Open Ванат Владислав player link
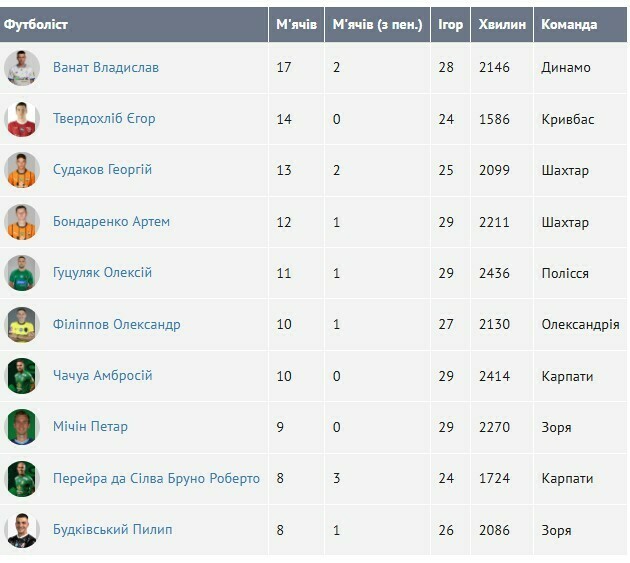This screenshot has height=563, width=630. click(x=105, y=68)
